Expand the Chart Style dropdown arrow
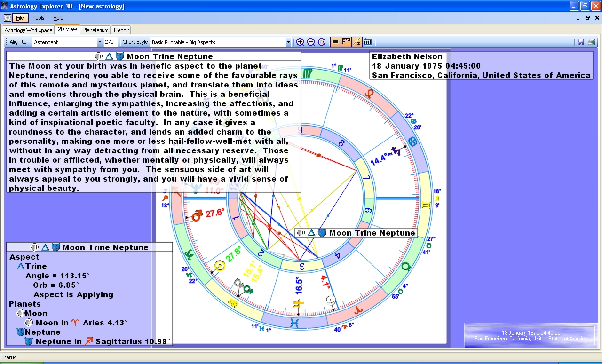 click(x=288, y=42)
